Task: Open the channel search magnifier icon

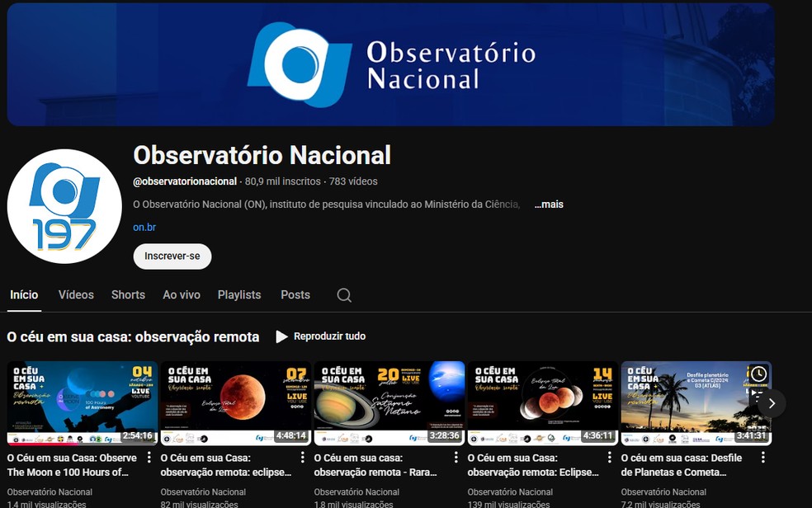Action: (344, 295)
